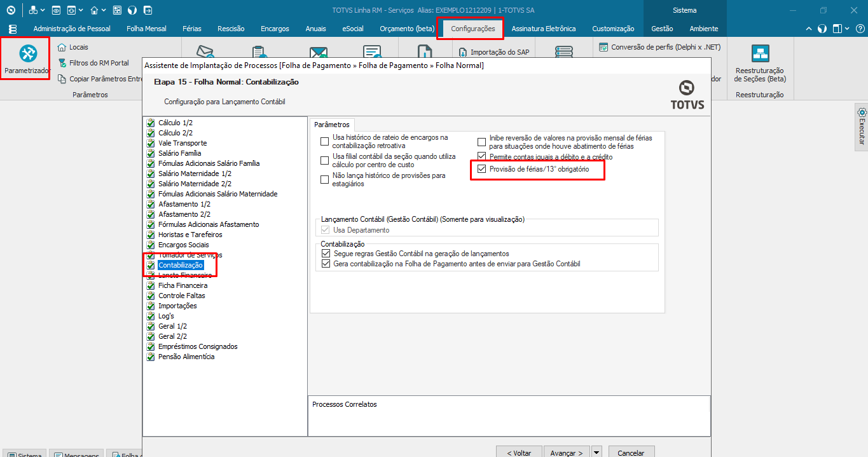This screenshot has height=457, width=868.
Task: Open the Configurações ribbon tab
Action: coord(472,29)
